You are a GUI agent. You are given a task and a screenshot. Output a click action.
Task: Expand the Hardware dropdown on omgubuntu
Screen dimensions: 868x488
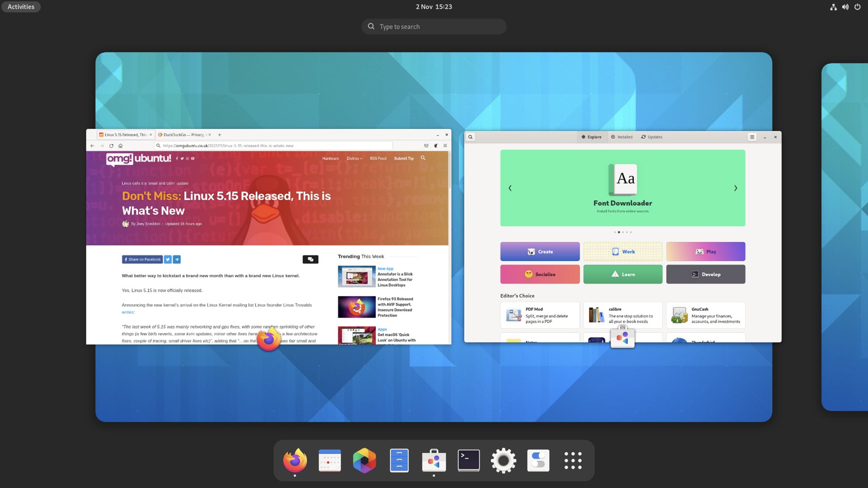330,158
